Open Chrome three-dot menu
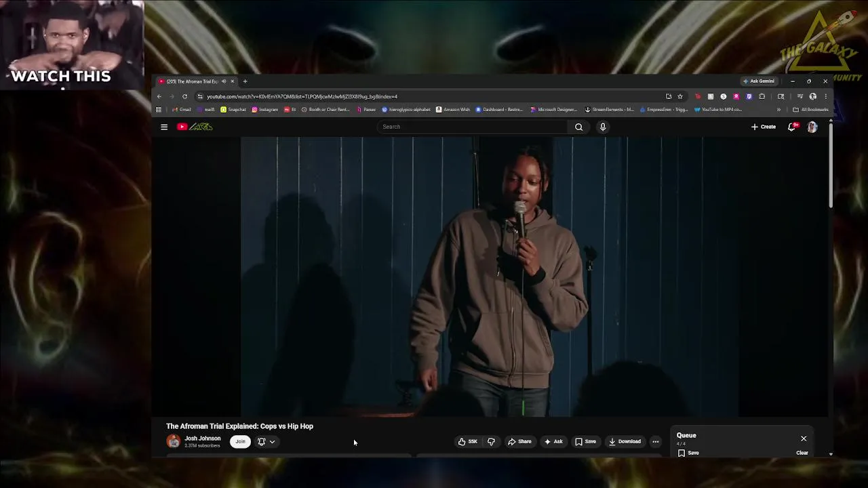The image size is (868, 488). tap(825, 96)
